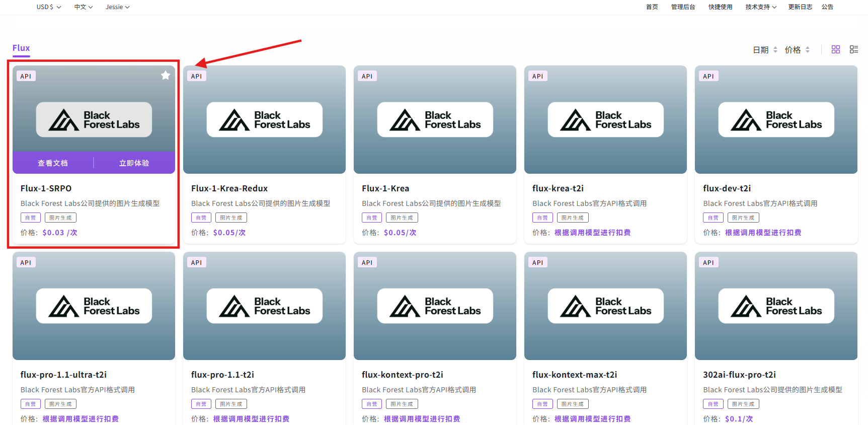This screenshot has height=425, width=868.
Task: Open the flux-kontext-max-t2i card image
Action: click(x=605, y=306)
